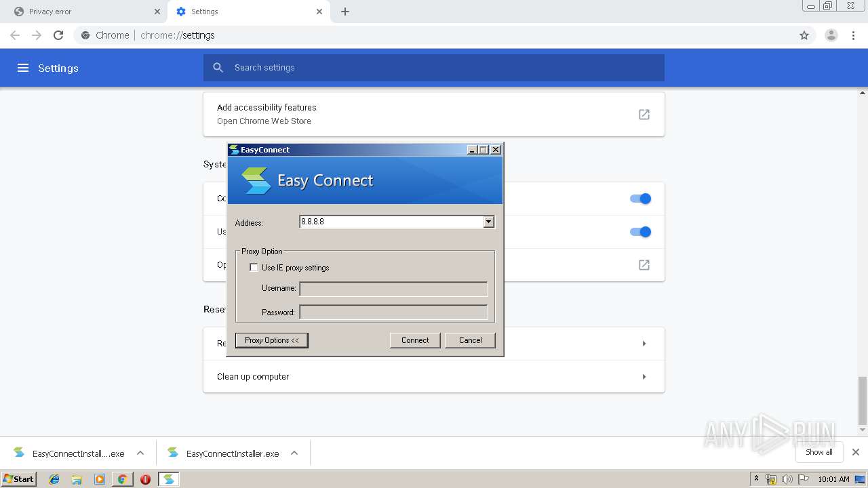The height and width of the screenshot is (488, 868).
Task: Show hidden system tray icons
Action: 756,479
